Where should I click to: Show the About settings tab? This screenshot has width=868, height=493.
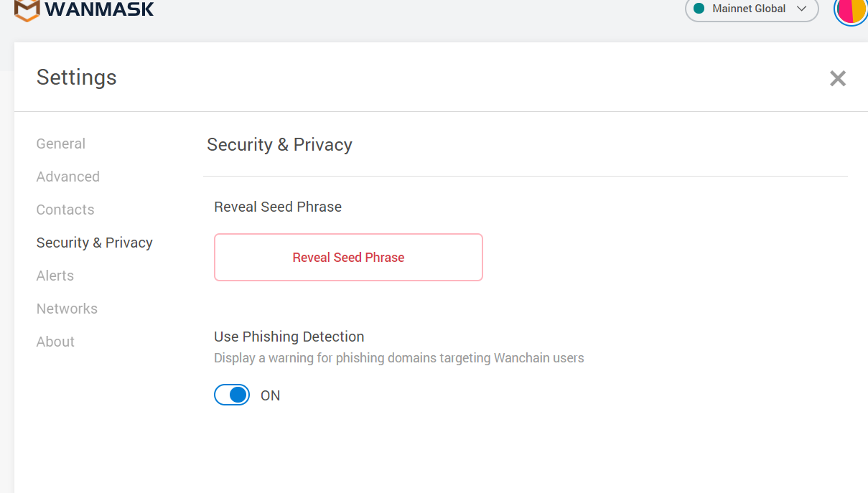[x=55, y=342]
